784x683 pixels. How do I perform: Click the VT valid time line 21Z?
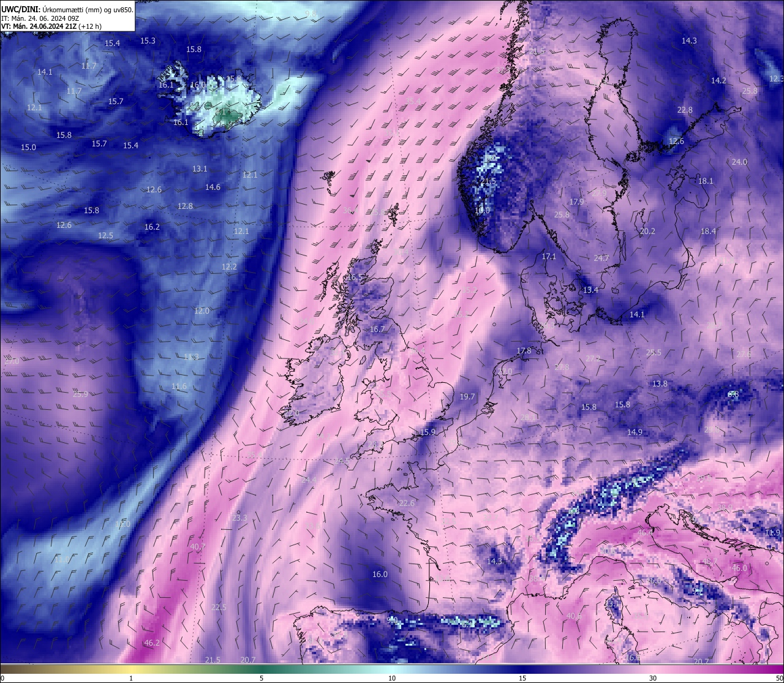pyautogui.click(x=51, y=26)
